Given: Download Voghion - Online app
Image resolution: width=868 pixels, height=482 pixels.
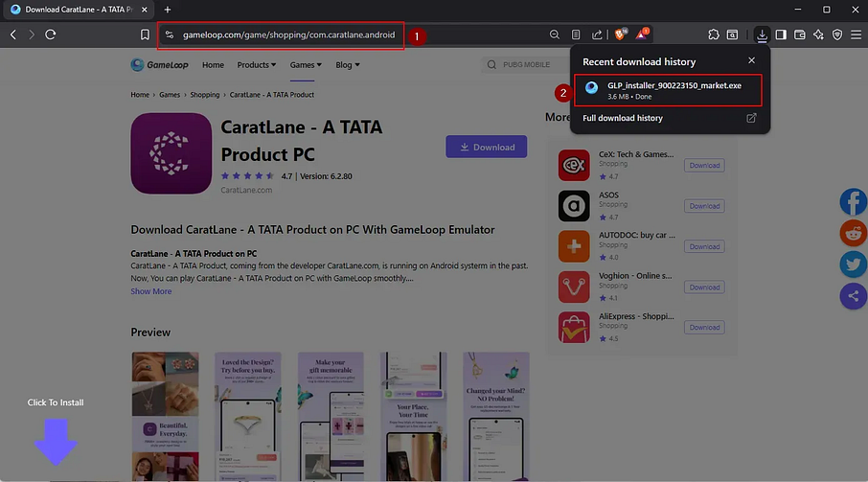Looking at the screenshot, I should tap(704, 287).
